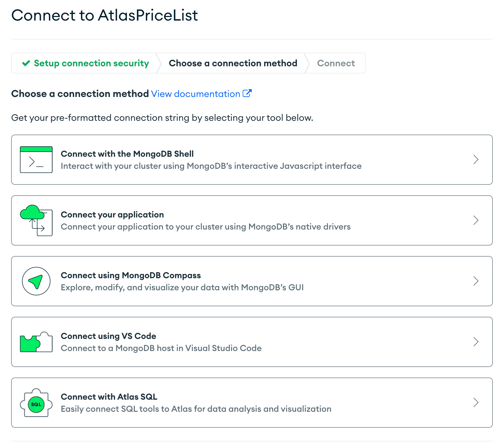The height and width of the screenshot is (448, 500).
Task: Click the MongoDB Shell terminal icon
Action: pos(36,160)
